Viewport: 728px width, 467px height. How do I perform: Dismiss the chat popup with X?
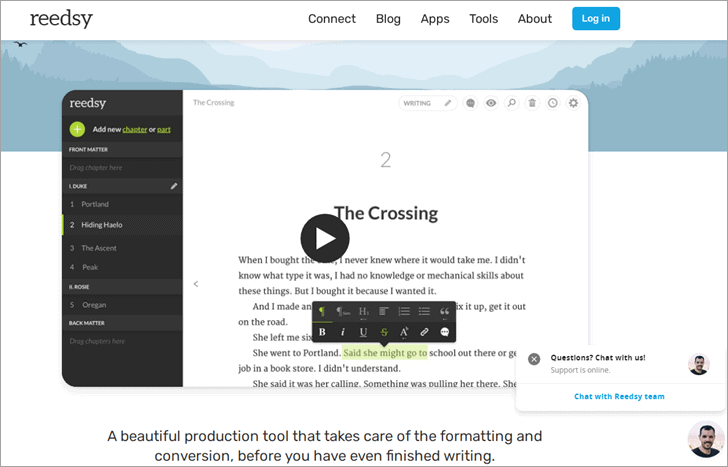pos(534,359)
